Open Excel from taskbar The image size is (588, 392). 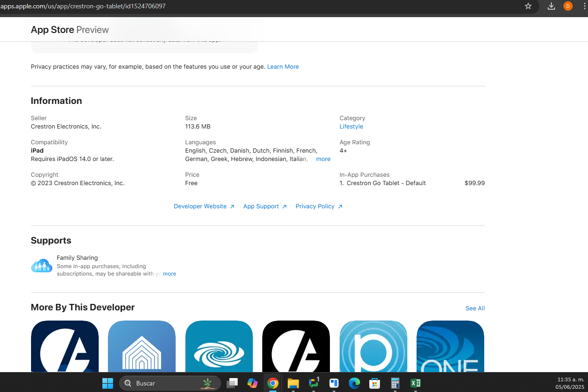[x=416, y=383]
